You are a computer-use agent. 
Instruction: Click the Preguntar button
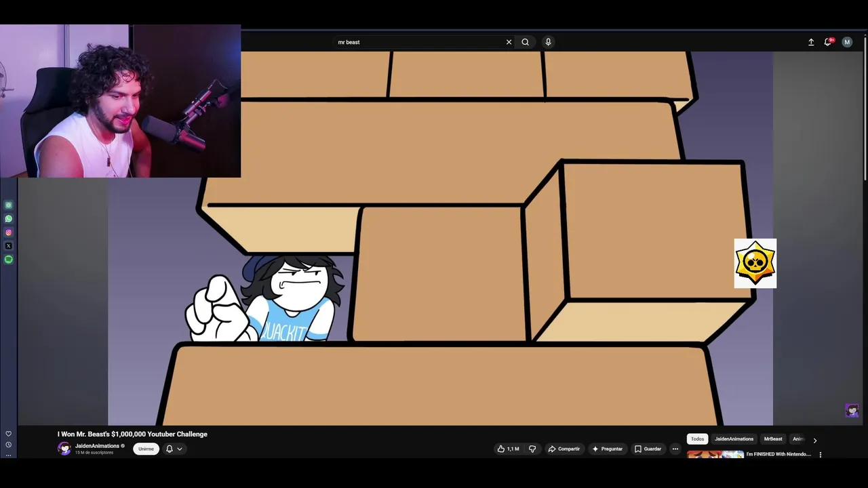click(607, 449)
